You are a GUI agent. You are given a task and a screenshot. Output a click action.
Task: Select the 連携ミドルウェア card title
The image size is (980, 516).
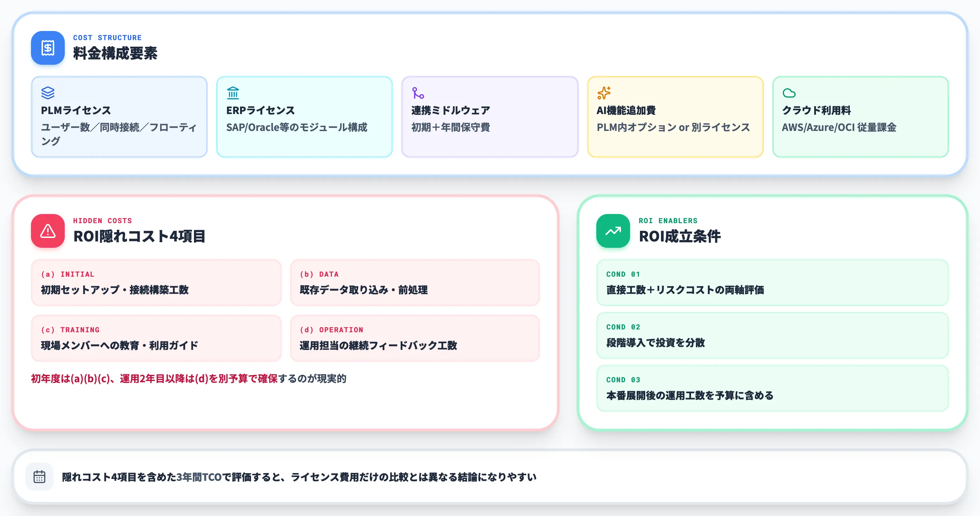[451, 111]
